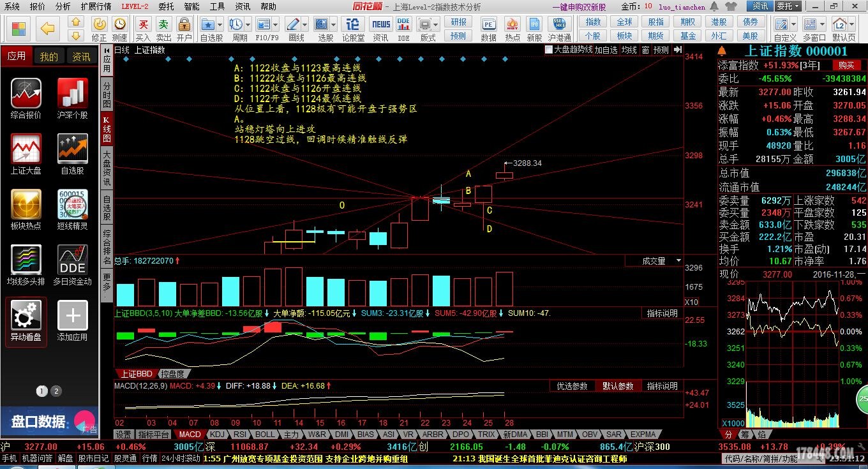The width and height of the screenshot is (868, 469).
Task: Select 优选参数 for MACD
Action: [x=572, y=386]
